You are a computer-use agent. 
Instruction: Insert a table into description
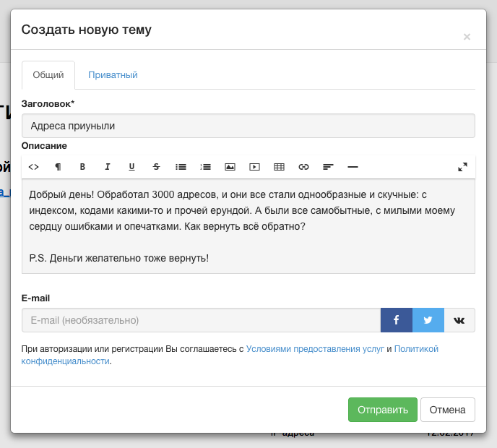[280, 167]
